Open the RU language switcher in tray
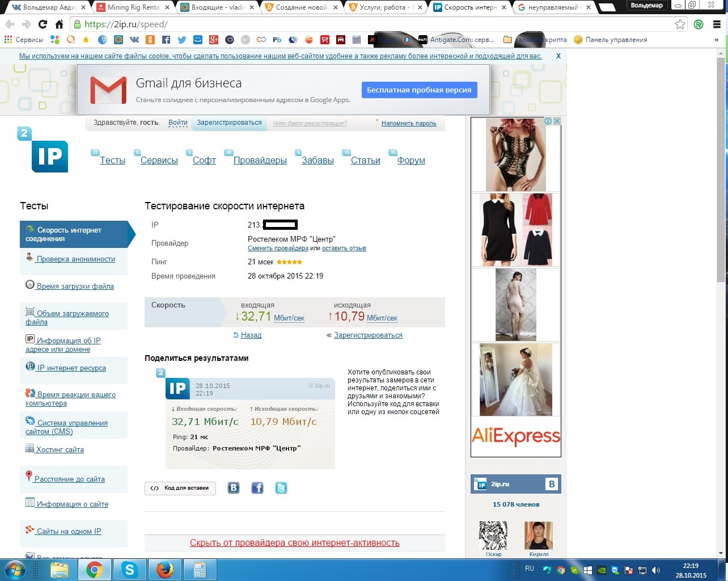This screenshot has width=728, height=581. (x=530, y=569)
